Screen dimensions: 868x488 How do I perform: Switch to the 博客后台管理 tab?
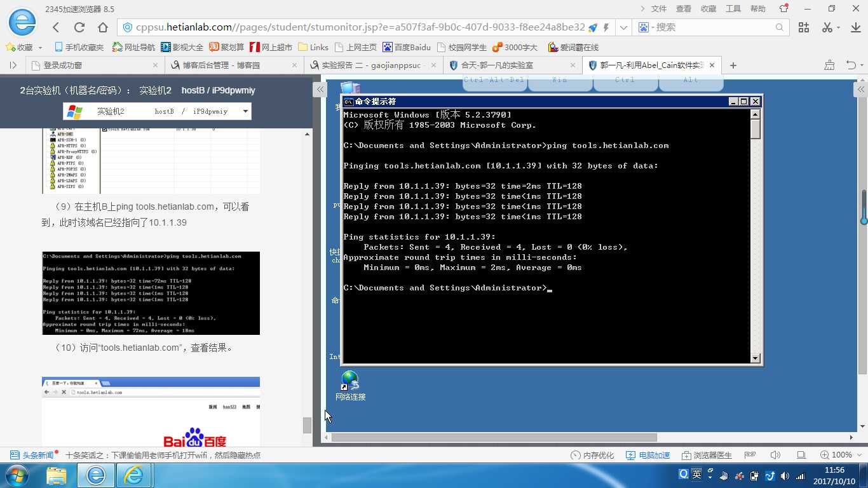(233, 65)
